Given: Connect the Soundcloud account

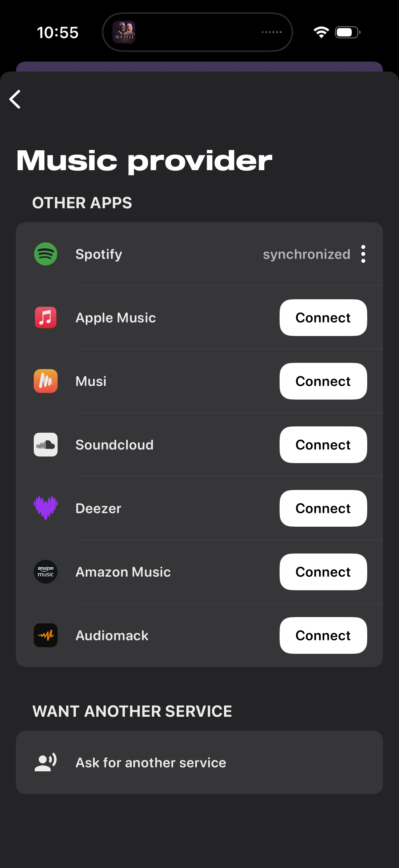Looking at the screenshot, I should pyautogui.click(x=323, y=445).
